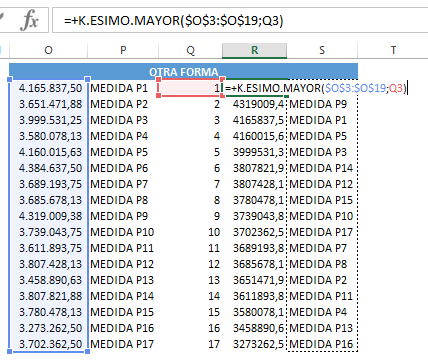Click cell Q3 containing rank 1
This screenshot has width=428, height=361.
coord(190,88)
